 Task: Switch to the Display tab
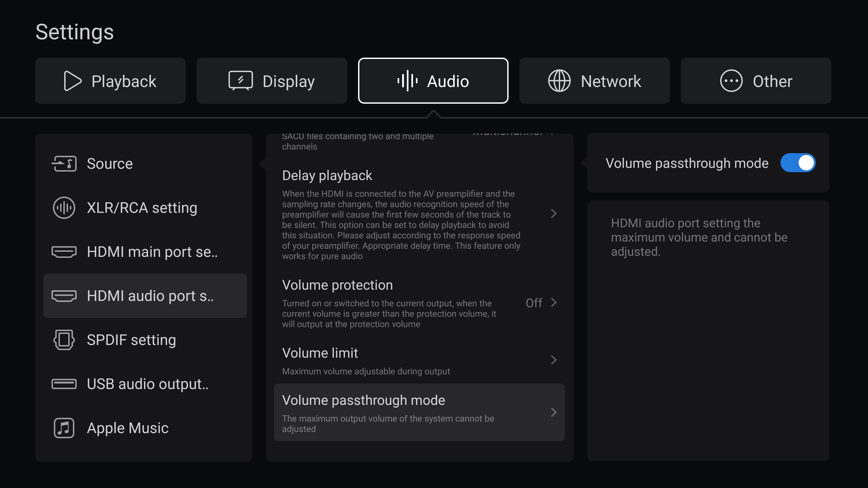coord(271,81)
